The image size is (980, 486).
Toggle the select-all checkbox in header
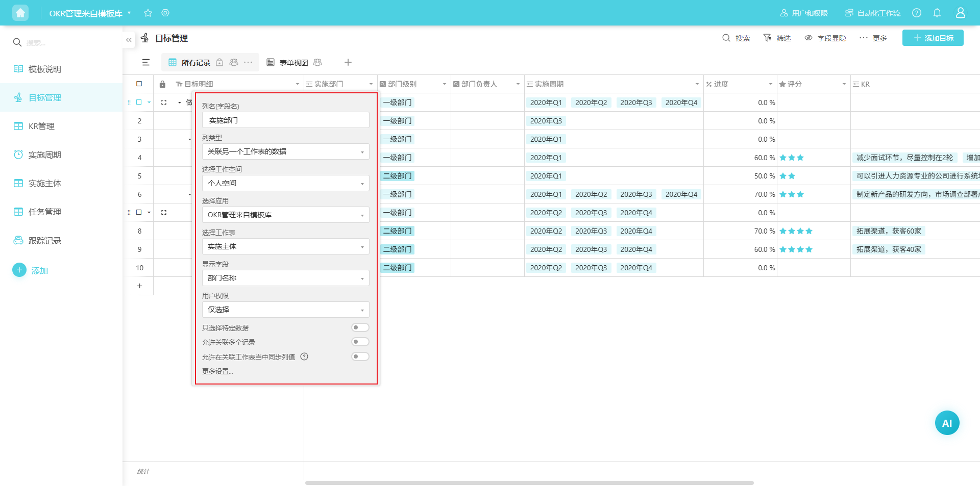(139, 84)
